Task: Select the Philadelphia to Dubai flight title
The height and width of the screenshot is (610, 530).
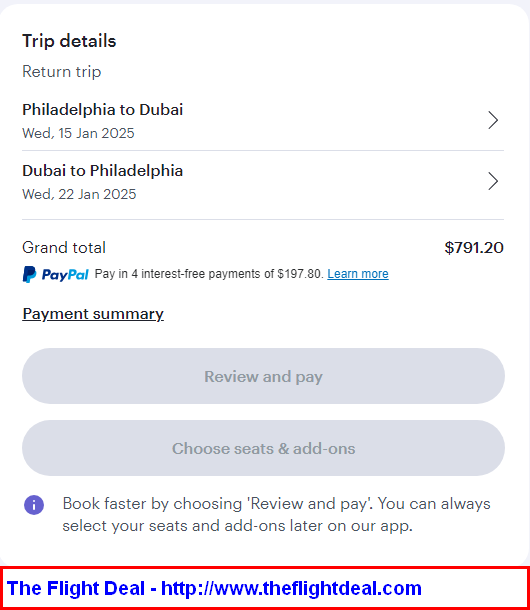Action: tap(102, 110)
